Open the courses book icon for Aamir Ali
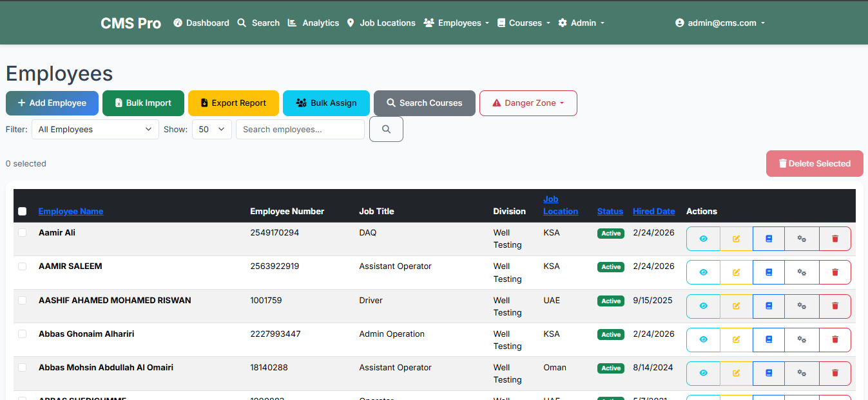Viewport: 868px width, 400px height. click(769, 239)
